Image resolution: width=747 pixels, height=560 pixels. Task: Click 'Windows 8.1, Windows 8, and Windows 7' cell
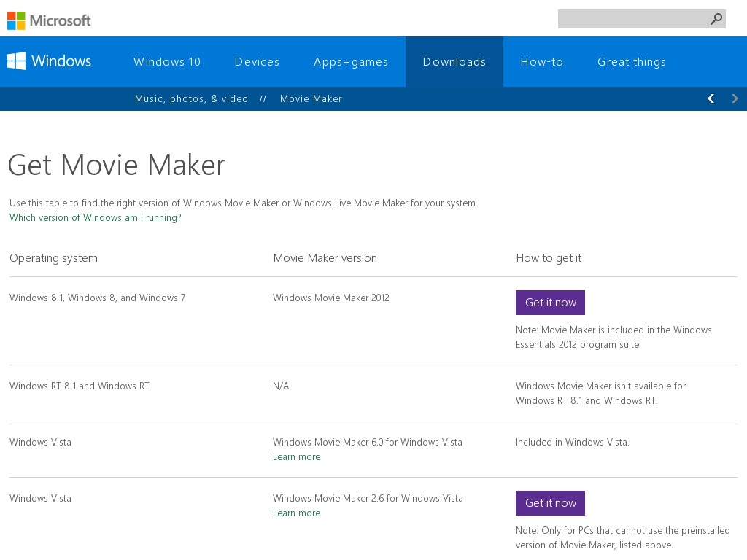pyautogui.click(x=98, y=298)
